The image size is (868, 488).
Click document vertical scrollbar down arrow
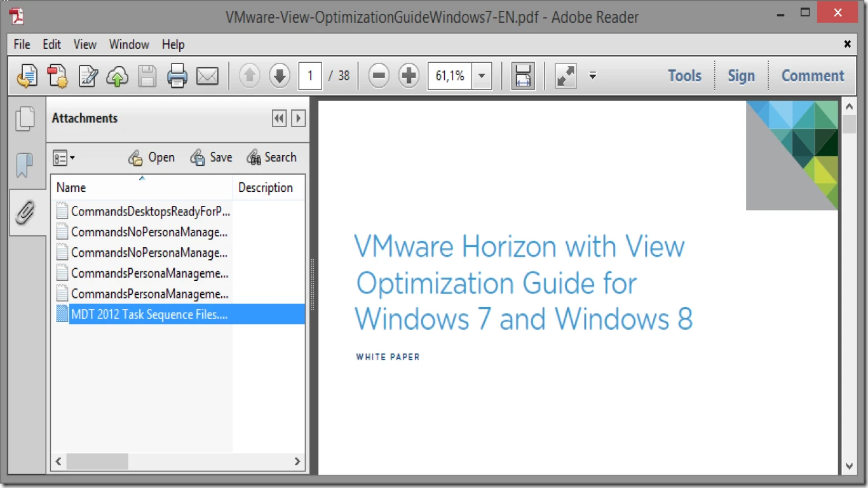click(x=850, y=466)
